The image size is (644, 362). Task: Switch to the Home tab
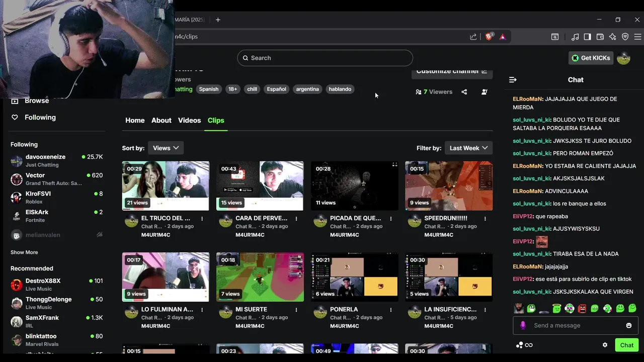[x=135, y=120]
